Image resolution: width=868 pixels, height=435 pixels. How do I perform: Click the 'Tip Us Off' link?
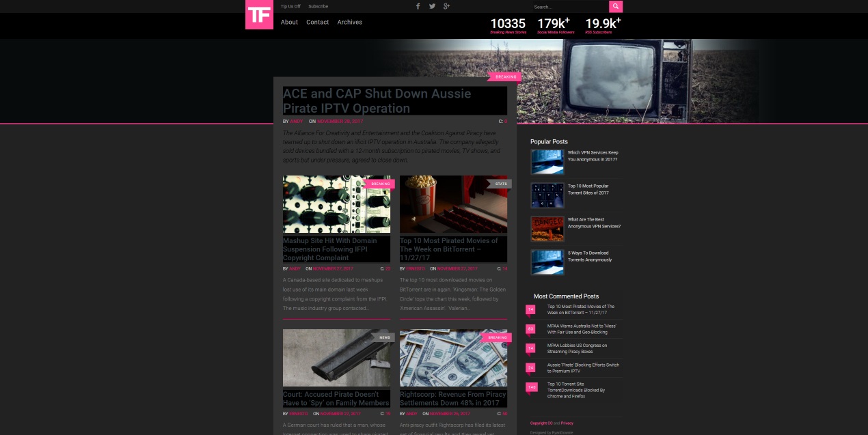[x=290, y=6]
